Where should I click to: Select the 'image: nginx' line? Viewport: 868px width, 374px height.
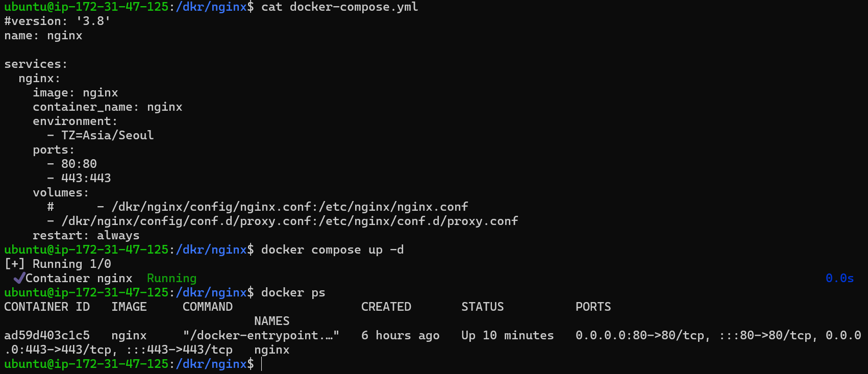click(x=76, y=93)
